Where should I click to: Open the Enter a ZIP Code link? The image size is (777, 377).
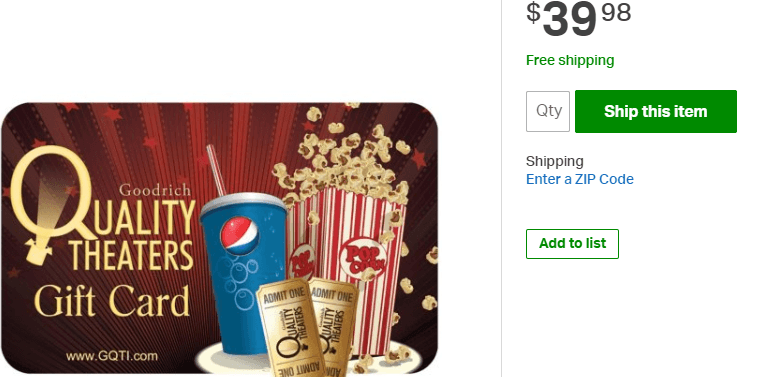pyautogui.click(x=579, y=179)
